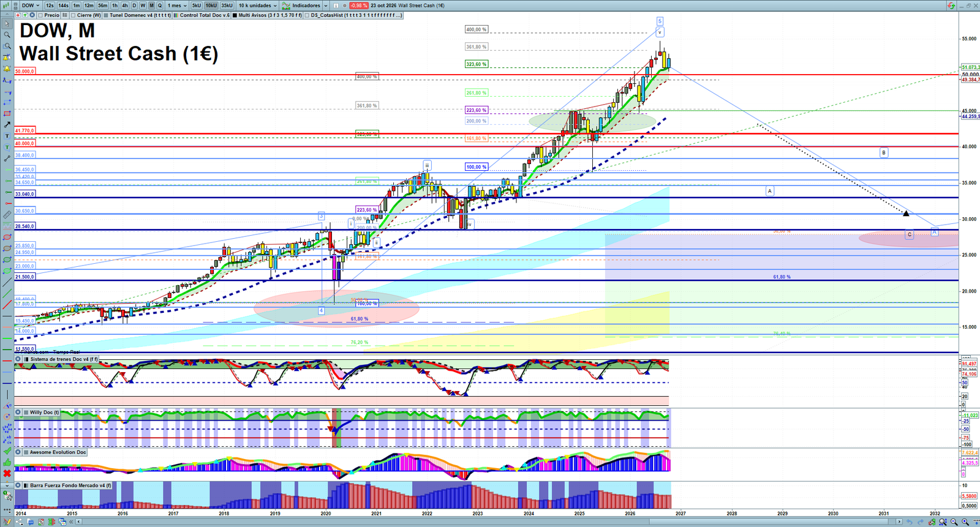Select the red ellipse drawing tool
Screen dimensions: 980x527
pos(7,237)
